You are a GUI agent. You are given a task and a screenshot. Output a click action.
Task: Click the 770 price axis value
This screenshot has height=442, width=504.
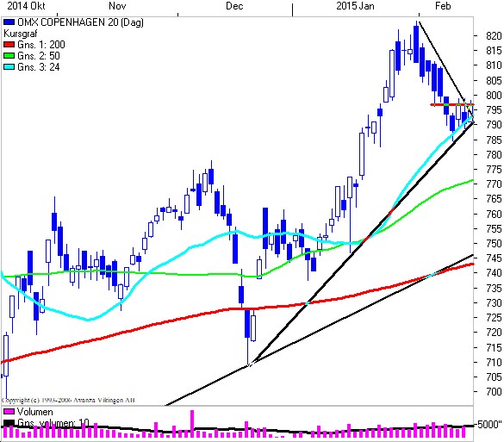494,184
